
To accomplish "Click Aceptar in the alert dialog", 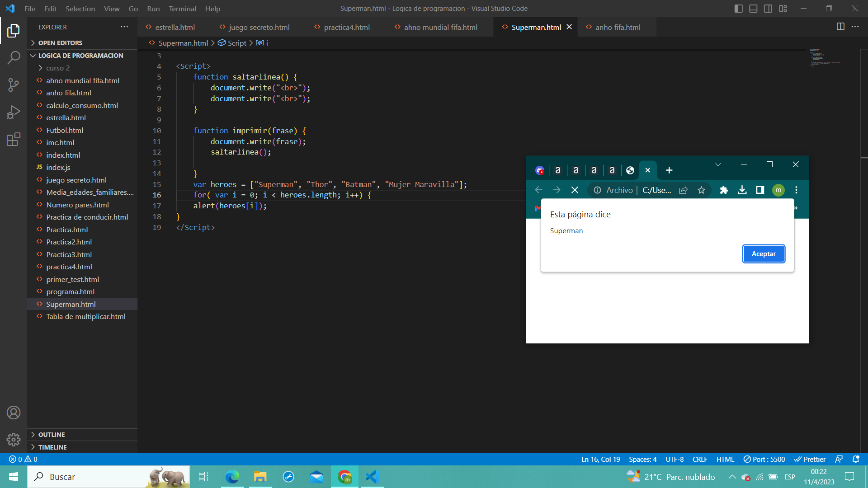I will click(x=764, y=254).
